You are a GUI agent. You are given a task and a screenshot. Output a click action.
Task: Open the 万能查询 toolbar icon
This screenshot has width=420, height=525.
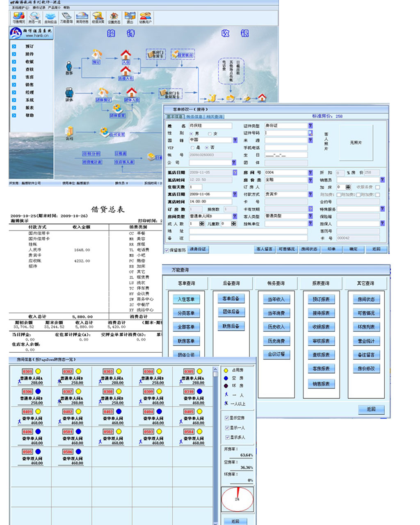coord(66,18)
